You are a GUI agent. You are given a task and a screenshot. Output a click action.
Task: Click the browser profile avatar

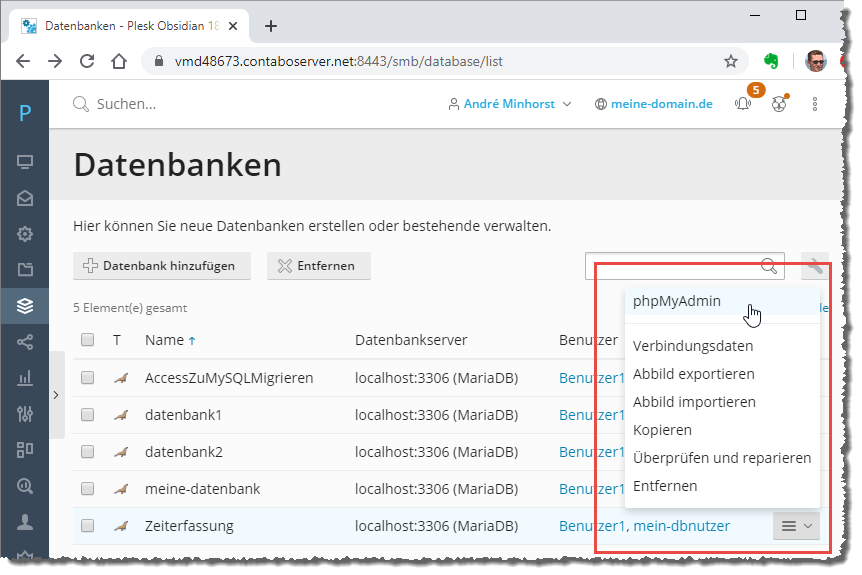tap(815, 61)
